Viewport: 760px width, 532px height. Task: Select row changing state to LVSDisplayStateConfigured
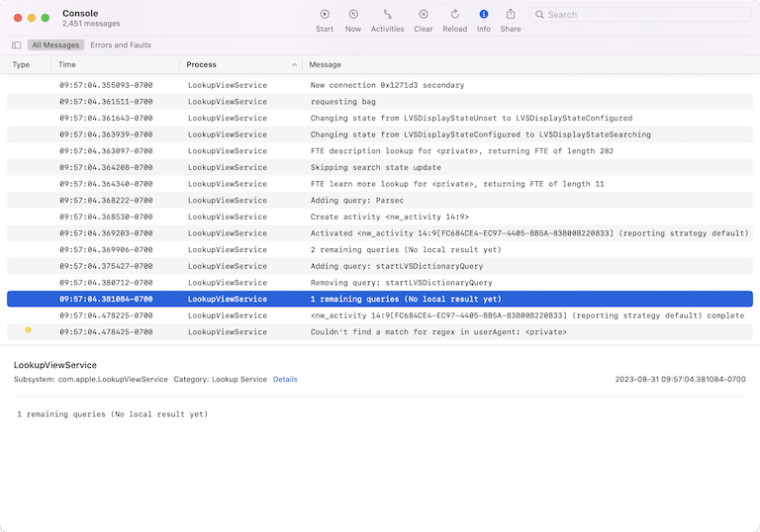coord(380,119)
